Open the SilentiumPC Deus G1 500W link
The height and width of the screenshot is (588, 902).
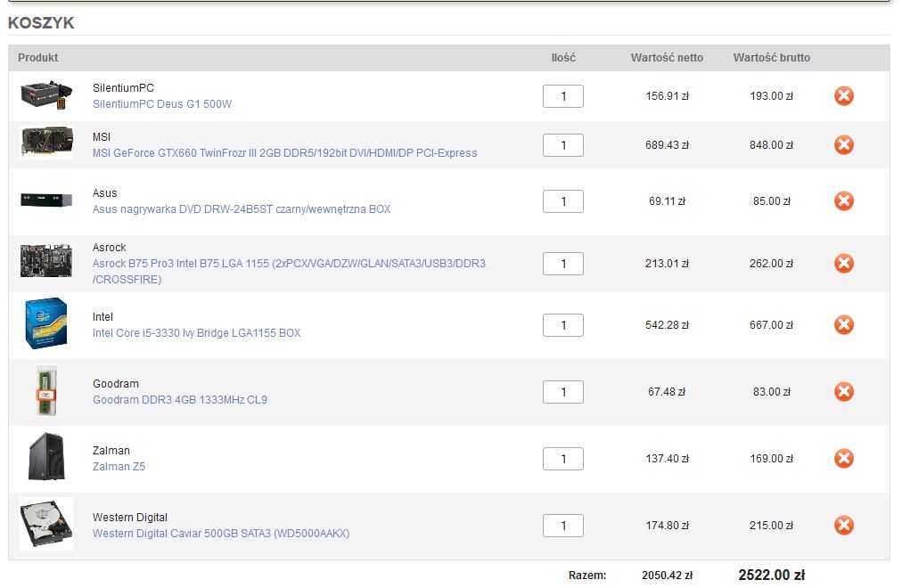[161, 104]
